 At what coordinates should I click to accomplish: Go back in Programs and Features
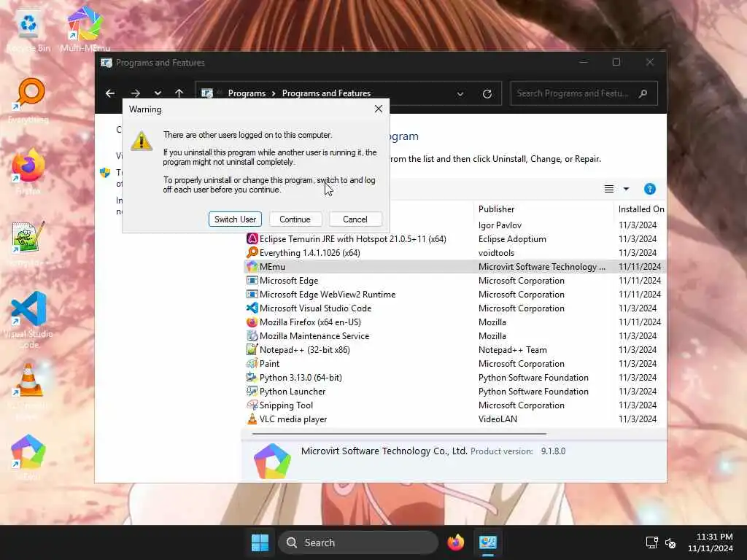(110, 93)
